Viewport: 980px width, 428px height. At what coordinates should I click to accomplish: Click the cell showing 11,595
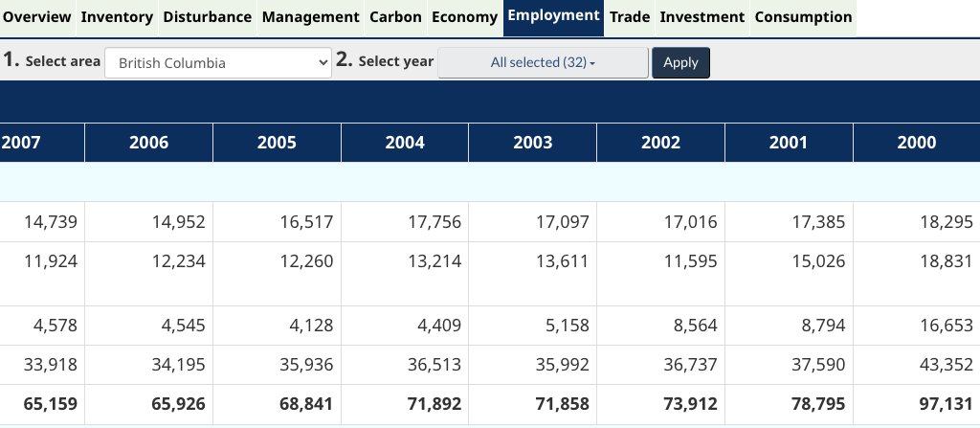pyautogui.click(x=660, y=274)
